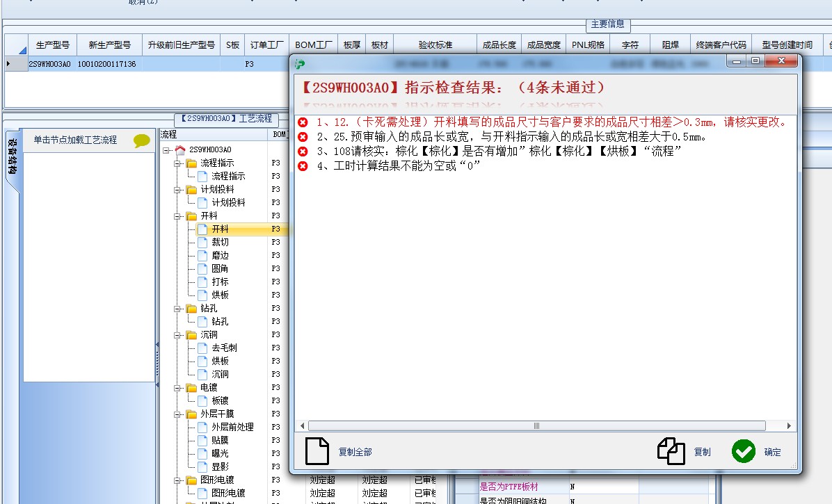The image size is (832, 504).
Task: Click the 型号创建时间 column header
Action: 787,45
